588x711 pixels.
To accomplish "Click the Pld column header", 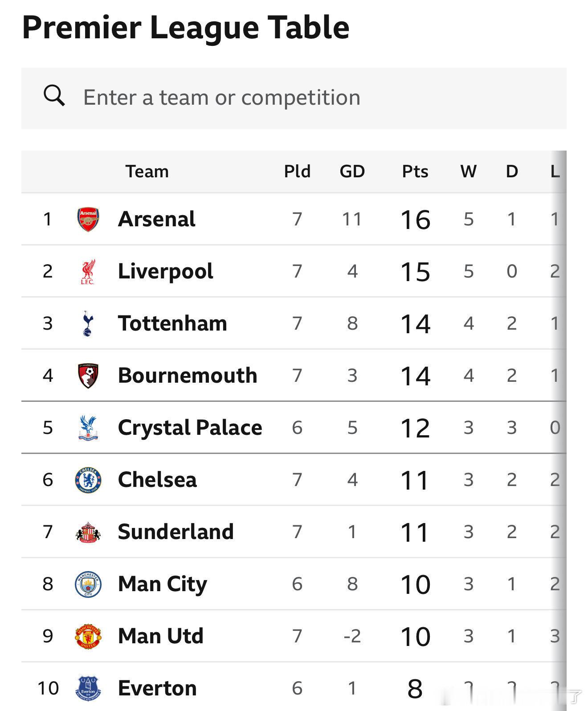I will tap(297, 172).
